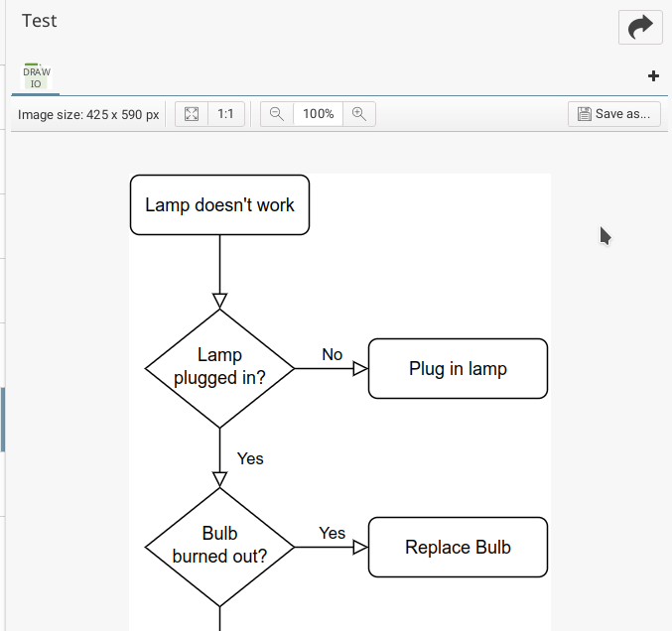Click the Test title text

click(x=40, y=21)
